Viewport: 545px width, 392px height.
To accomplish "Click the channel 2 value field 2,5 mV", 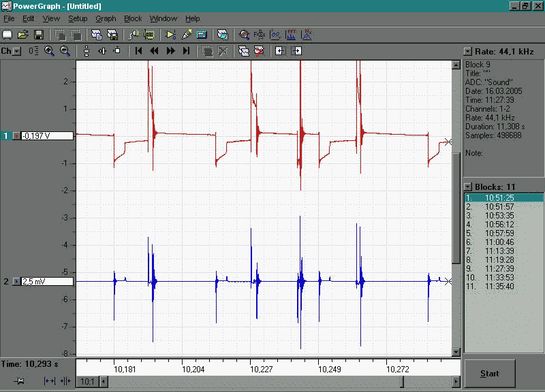I will [x=47, y=281].
